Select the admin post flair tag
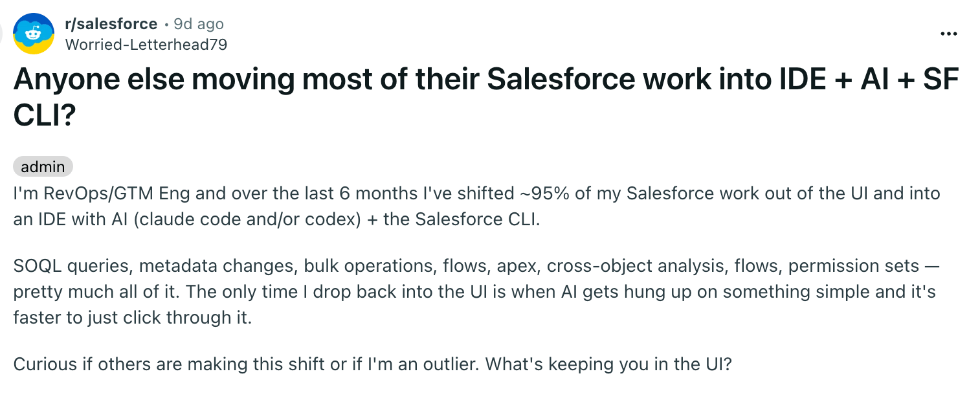 [43, 167]
